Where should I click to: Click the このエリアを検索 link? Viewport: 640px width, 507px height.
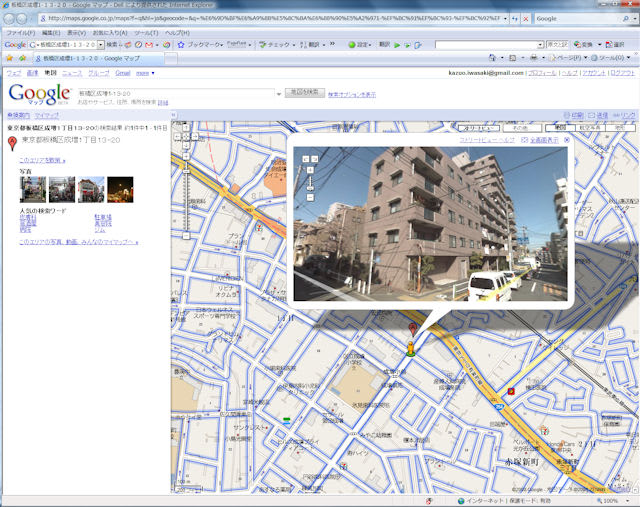click(42, 160)
